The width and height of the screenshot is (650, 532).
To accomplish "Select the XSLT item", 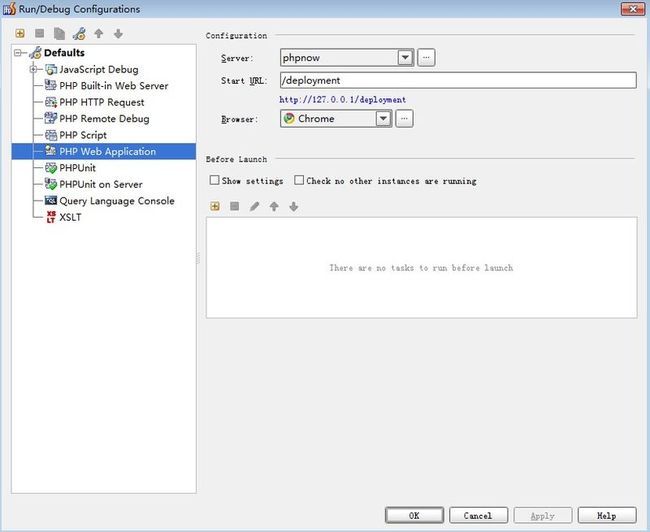I will pos(70,217).
